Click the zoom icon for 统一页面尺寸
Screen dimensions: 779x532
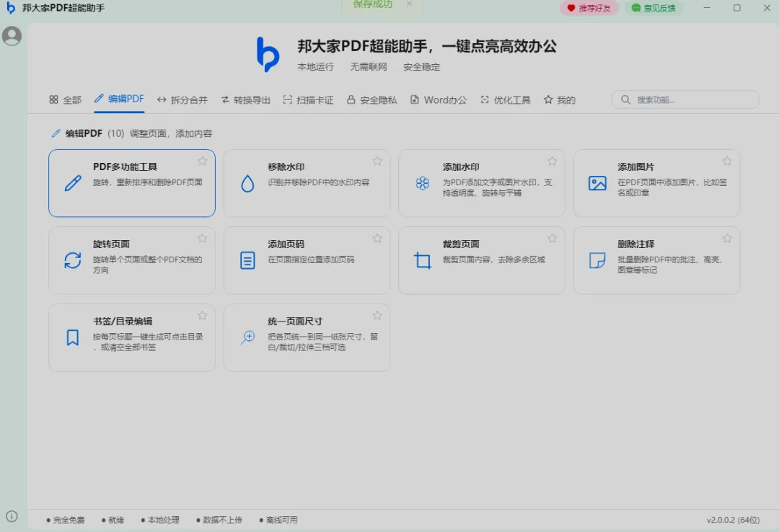click(247, 337)
